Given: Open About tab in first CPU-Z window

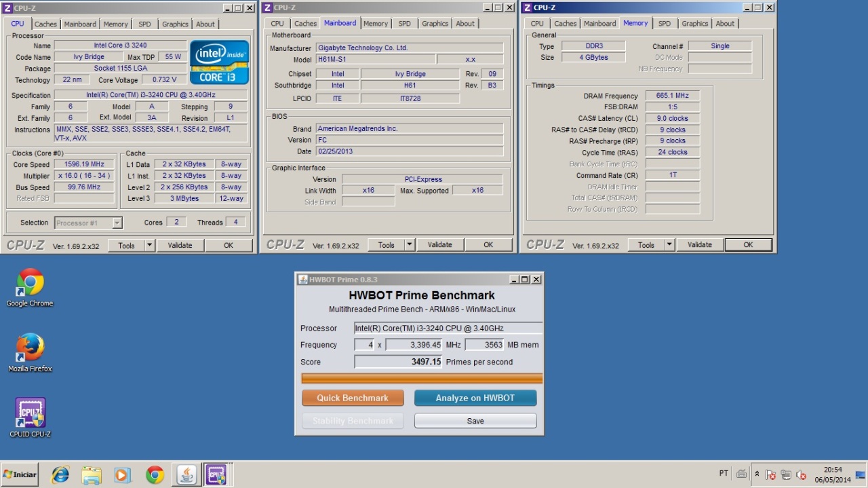Looking at the screenshot, I should pos(205,24).
